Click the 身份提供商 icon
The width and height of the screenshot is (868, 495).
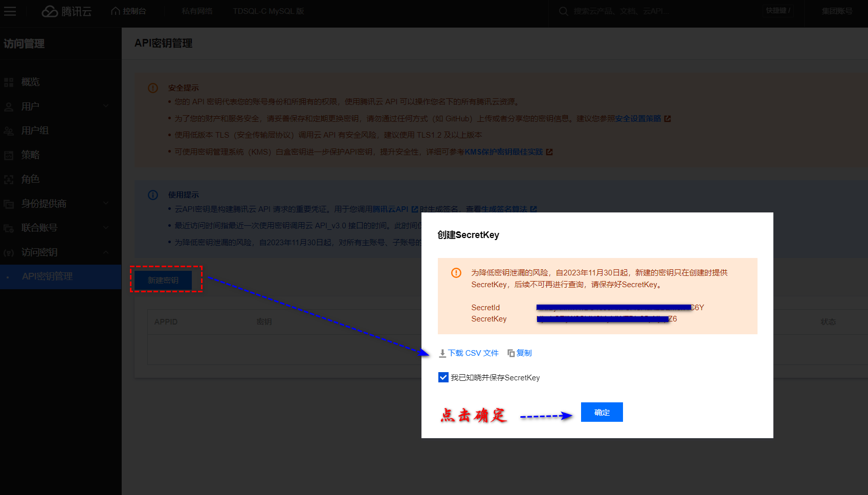(9, 204)
